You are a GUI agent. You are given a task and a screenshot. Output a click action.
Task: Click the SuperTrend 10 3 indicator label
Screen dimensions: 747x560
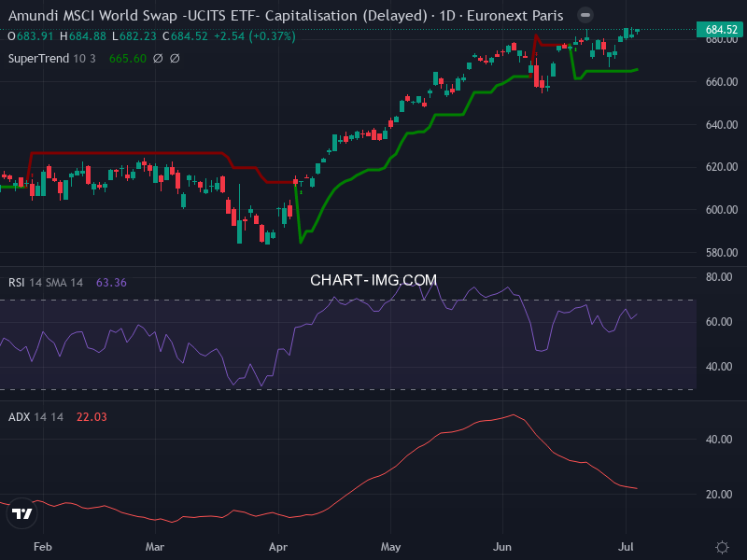pos(52,59)
